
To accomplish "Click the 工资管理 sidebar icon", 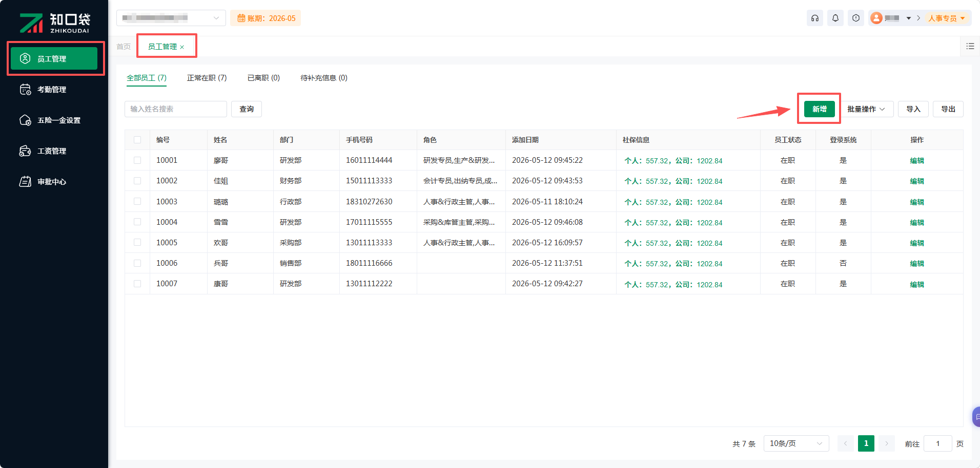I will pyautogui.click(x=25, y=151).
